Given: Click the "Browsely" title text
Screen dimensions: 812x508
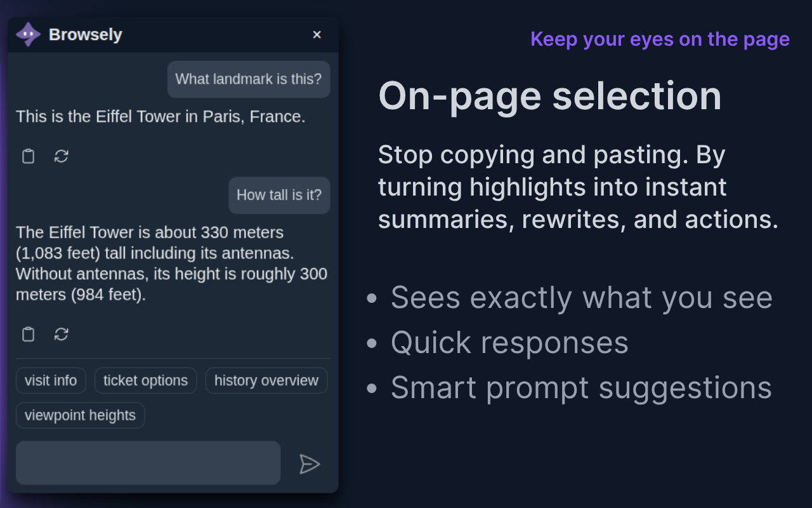Looking at the screenshot, I should click(x=86, y=35).
